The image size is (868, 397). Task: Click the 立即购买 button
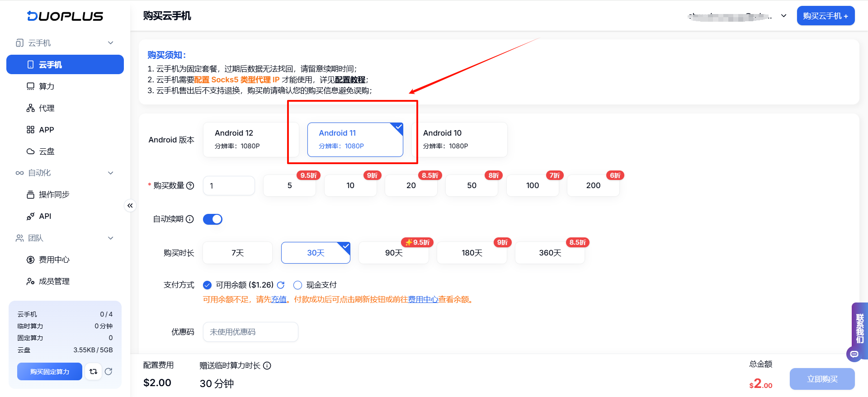pyautogui.click(x=822, y=379)
